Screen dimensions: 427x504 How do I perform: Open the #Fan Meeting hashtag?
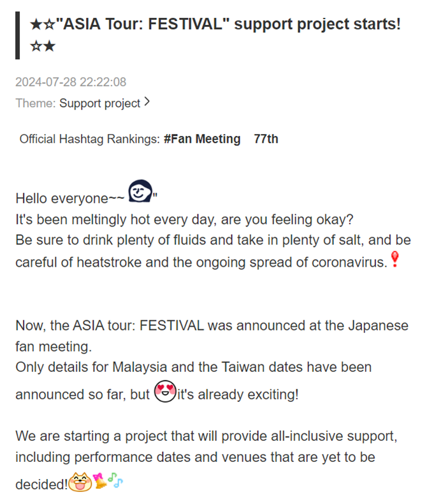coord(202,139)
